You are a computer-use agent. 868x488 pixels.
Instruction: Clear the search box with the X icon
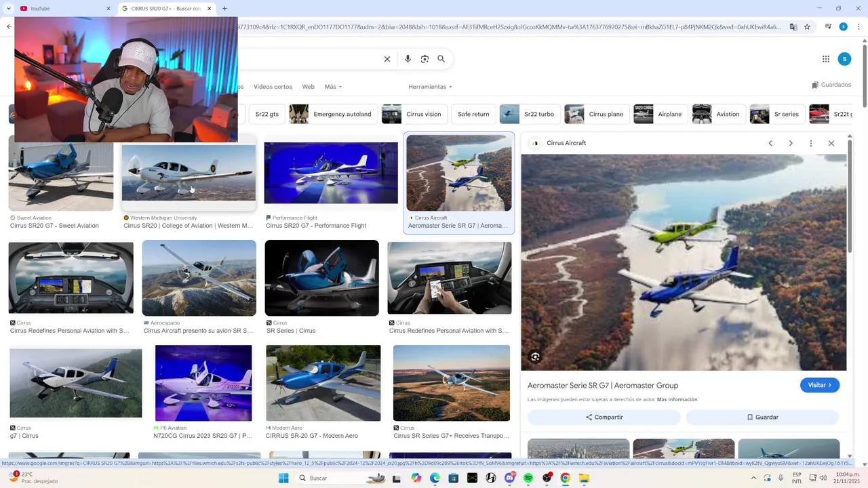387,59
